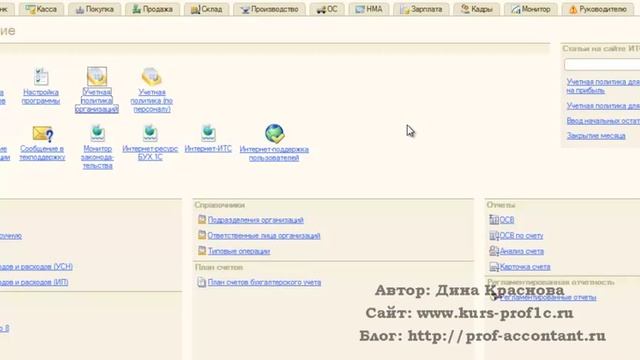
Task: Click icon beside Типовые операции
Action: point(202,251)
